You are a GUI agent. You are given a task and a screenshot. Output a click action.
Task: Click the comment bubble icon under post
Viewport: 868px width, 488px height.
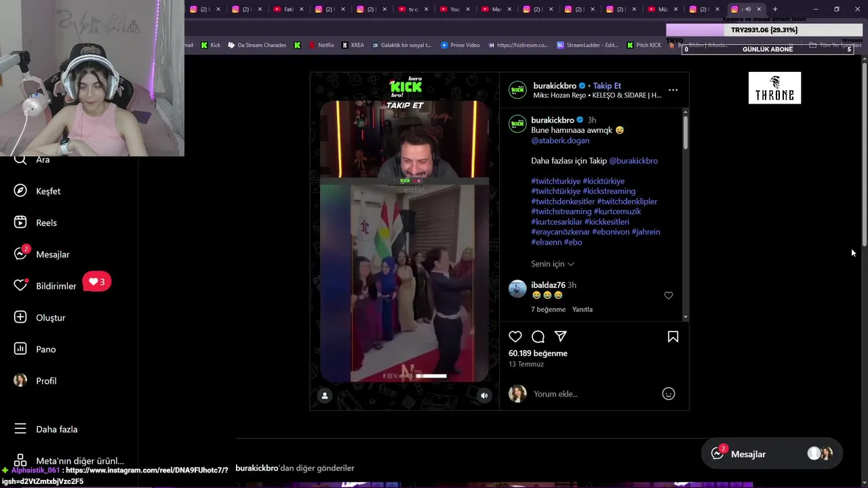pos(538,337)
